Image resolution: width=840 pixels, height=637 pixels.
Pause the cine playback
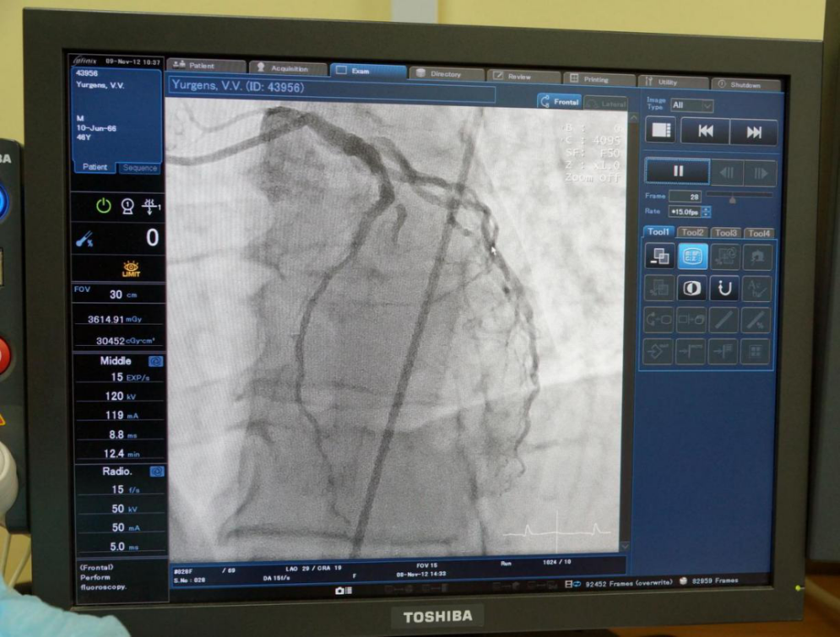click(x=678, y=171)
